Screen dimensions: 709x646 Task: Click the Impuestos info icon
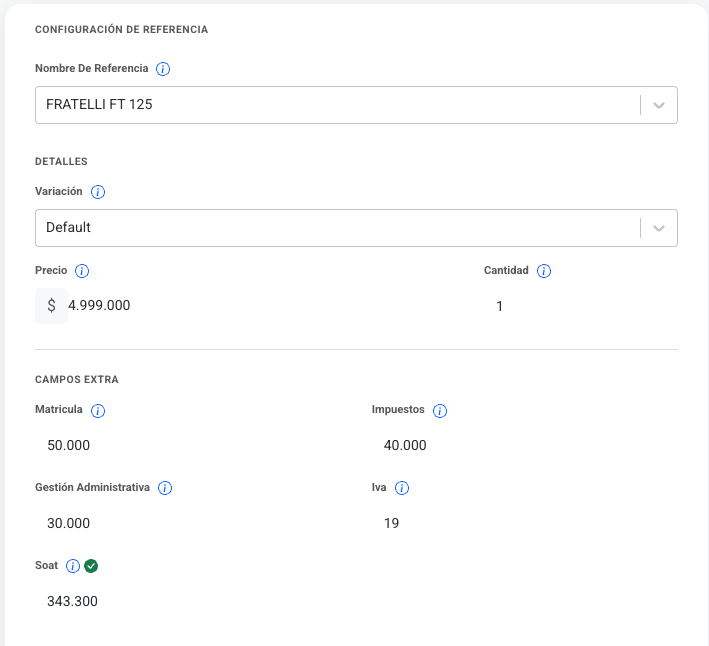tap(440, 411)
